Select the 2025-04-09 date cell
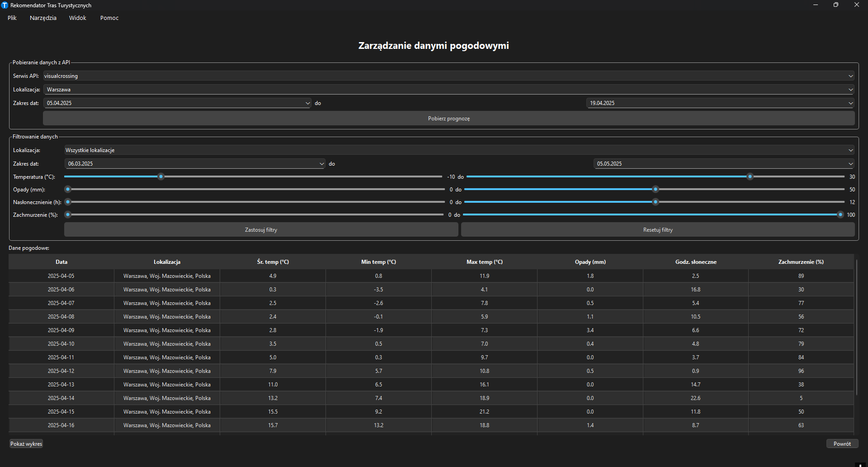The image size is (868, 467). click(61, 330)
